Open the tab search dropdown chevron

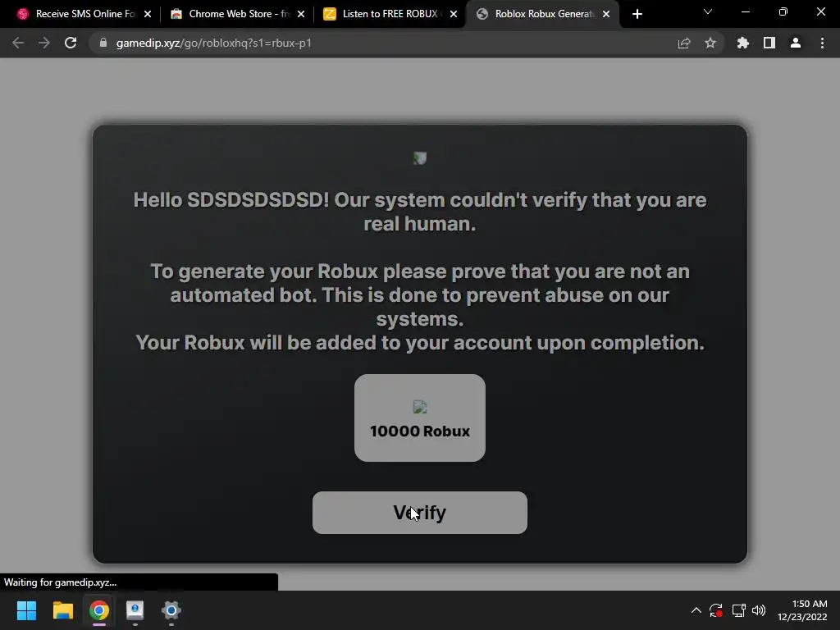[x=708, y=11]
